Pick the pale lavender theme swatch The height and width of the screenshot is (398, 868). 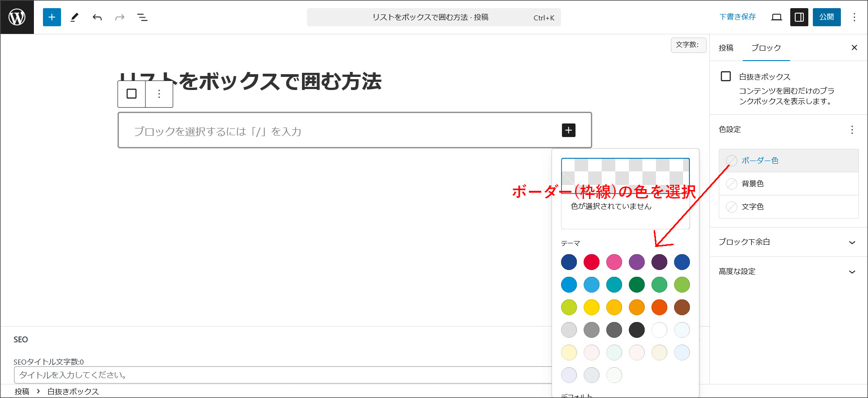569,375
